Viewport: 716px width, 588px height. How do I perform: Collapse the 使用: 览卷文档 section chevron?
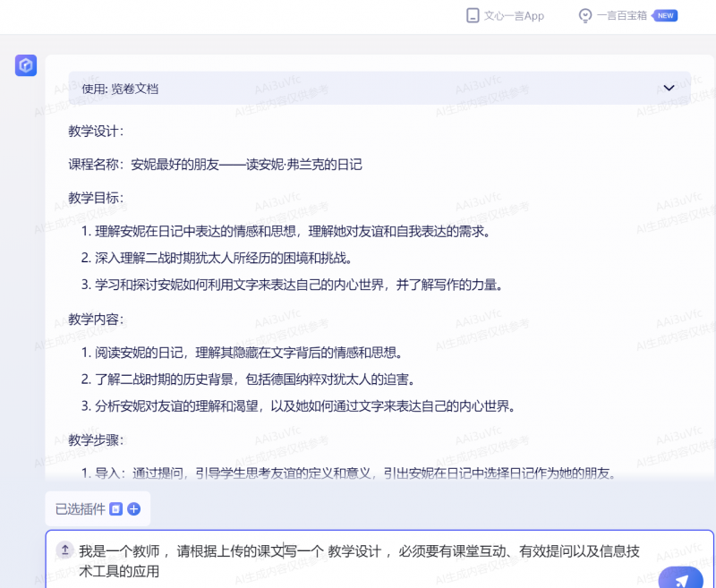pos(669,88)
